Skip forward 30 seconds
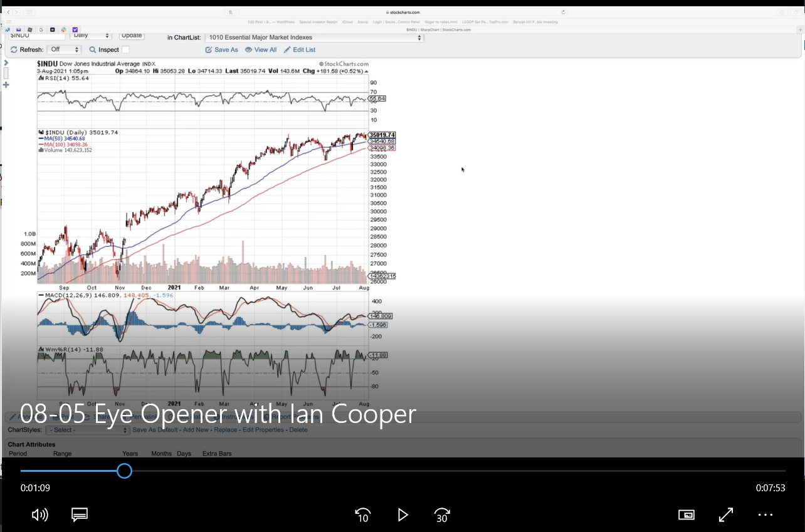Image resolution: width=805 pixels, height=532 pixels. coord(442,515)
